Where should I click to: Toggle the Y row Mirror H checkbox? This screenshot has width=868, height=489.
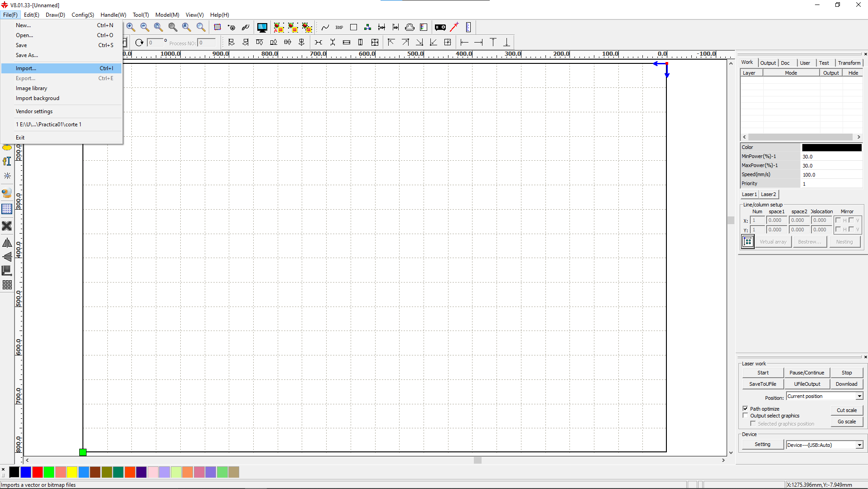click(838, 230)
